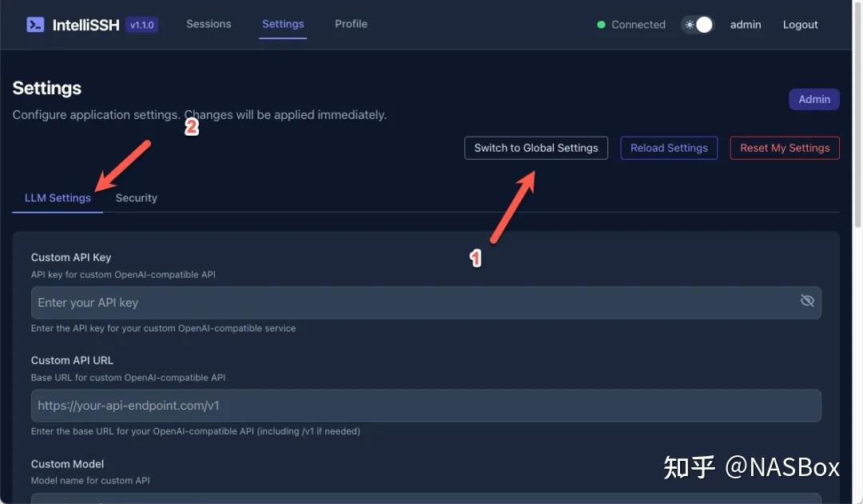This screenshot has height=504, width=863.
Task: Click the sun icon on the theme switch
Action: [689, 25]
